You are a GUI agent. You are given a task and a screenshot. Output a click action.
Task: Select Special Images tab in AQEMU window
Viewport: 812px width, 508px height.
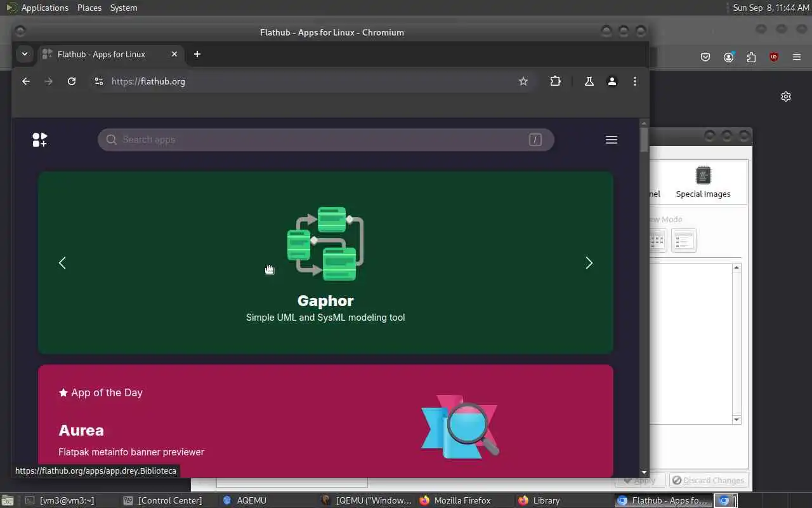tap(703, 182)
